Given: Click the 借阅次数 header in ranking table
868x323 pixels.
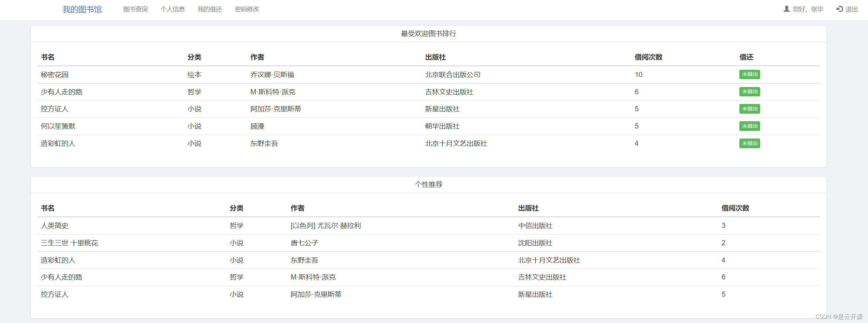Looking at the screenshot, I should click(648, 57).
